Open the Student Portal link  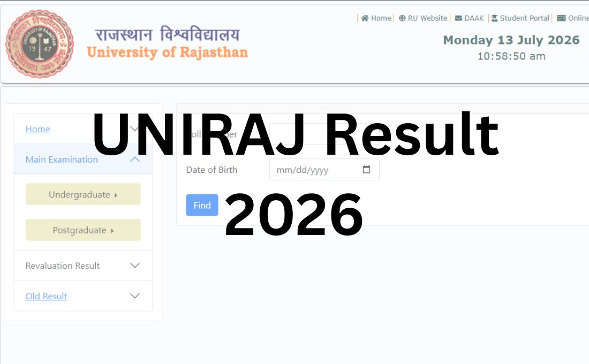tap(524, 18)
